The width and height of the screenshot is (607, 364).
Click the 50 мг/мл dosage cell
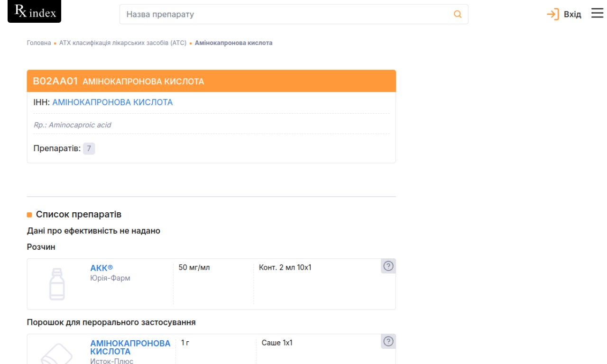194,267
